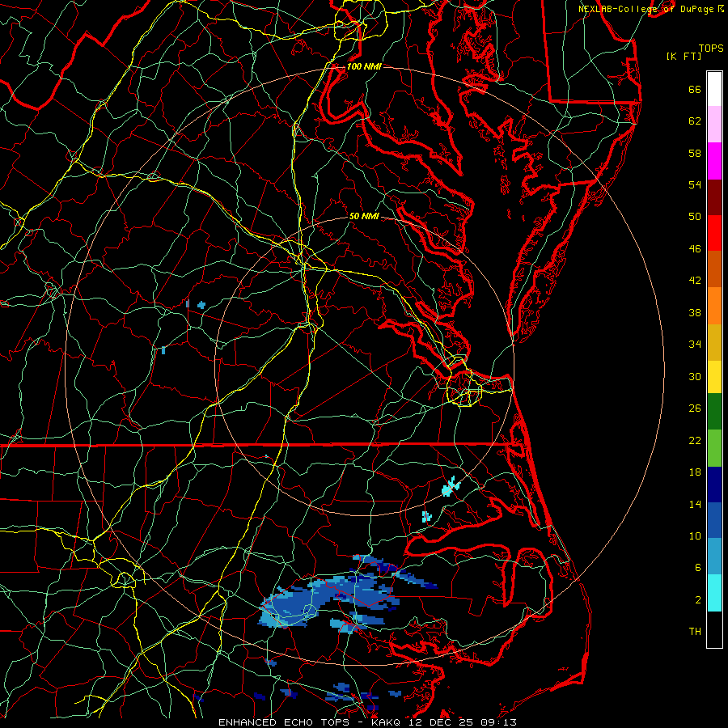Viewport: 728px width, 728px height.
Task: Click the '09:13' timestamp
Action: (497, 722)
